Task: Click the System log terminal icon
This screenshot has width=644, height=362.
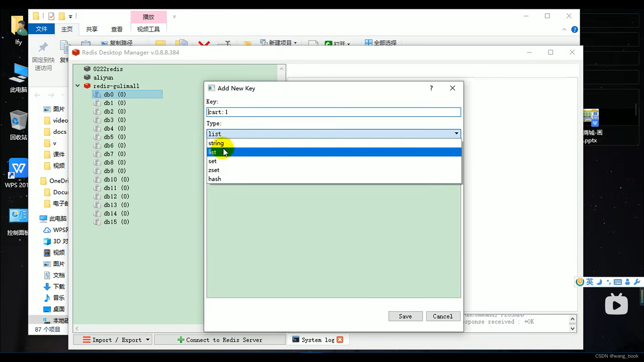Action: coord(296,340)
